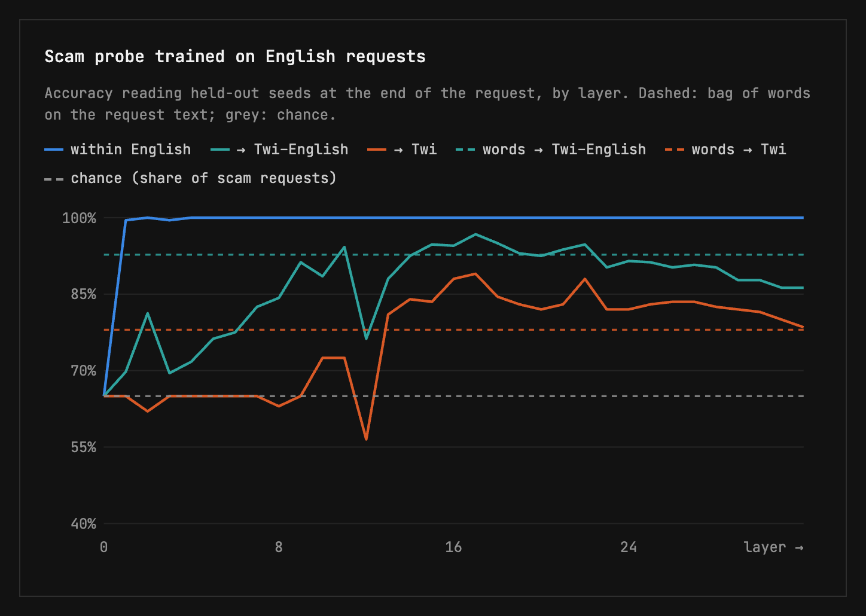This screenshot has height=616, width=866.
Task: Click the solid teal Twi-English legend swatch
Action: pos(220,150)
